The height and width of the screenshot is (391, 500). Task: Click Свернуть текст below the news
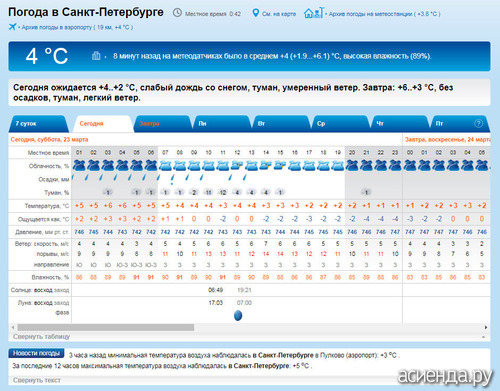[x=37, y=380]
